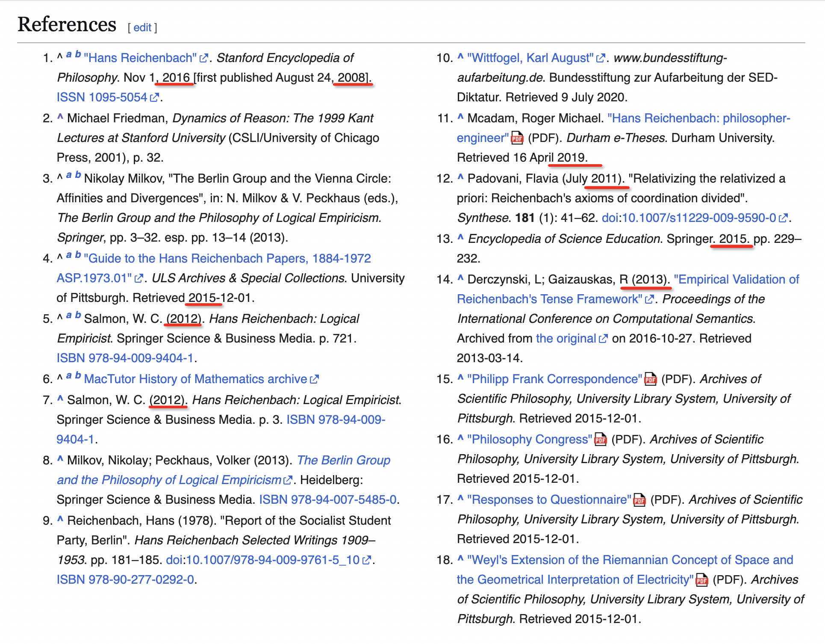Open "Philosophy Congress" PDF link
This screenshot has height=644, width=825.
tap(530, 439)
